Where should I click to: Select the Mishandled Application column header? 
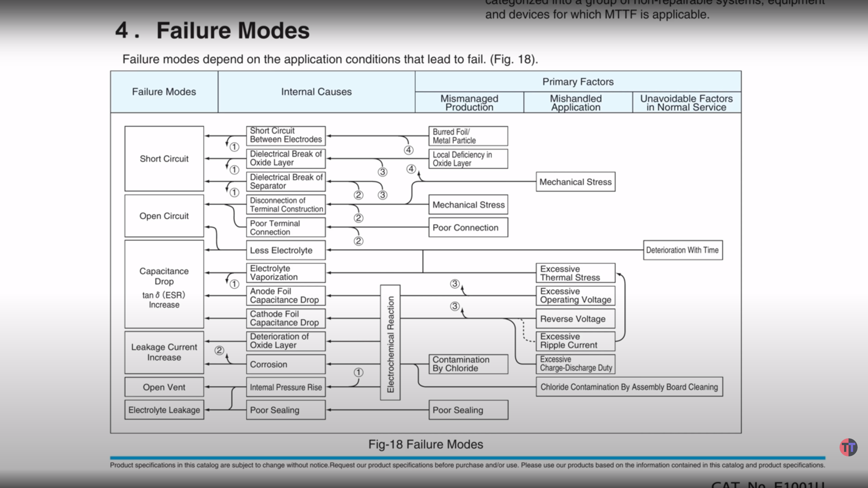click(576, 102)
